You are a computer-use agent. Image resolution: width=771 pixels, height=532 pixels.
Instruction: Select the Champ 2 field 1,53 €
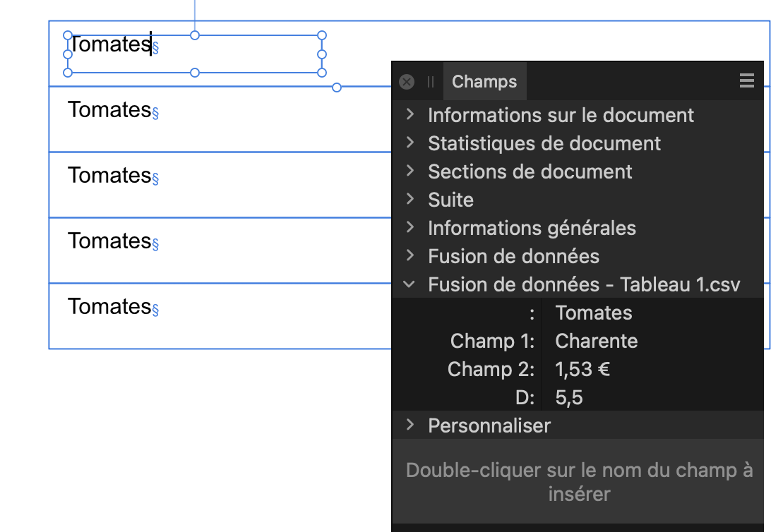click(x=582, y=369)
